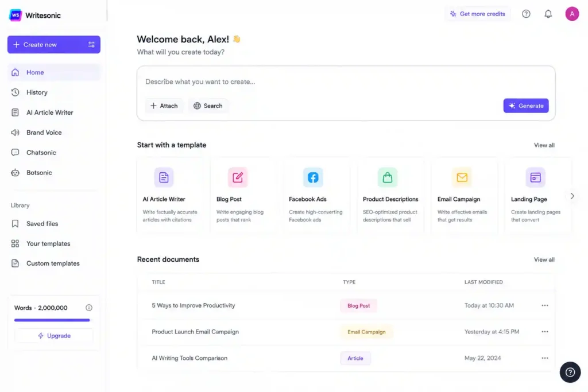588x392 pixels.
Task: Click the Upgrade button
Action: pos(53,336)
